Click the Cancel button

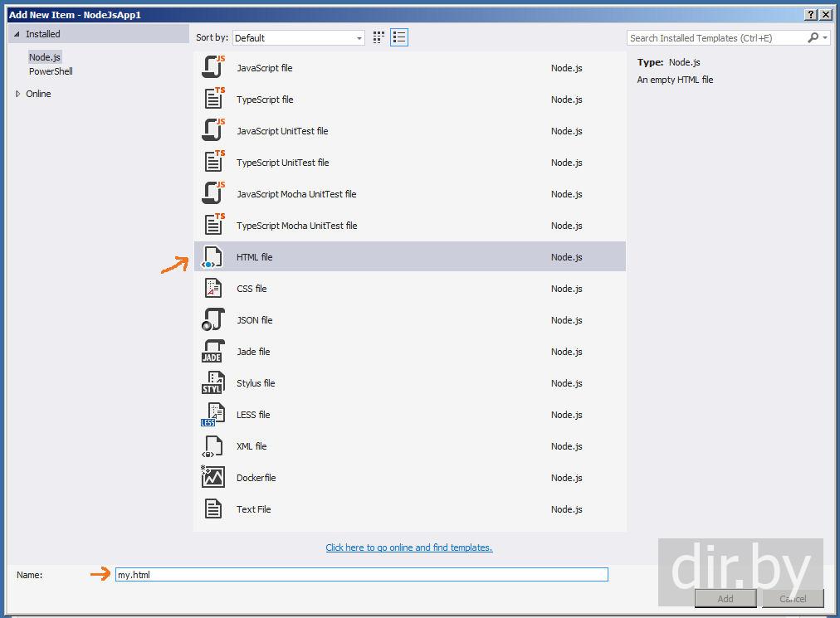pyautogui.click(x=793, y=599)
